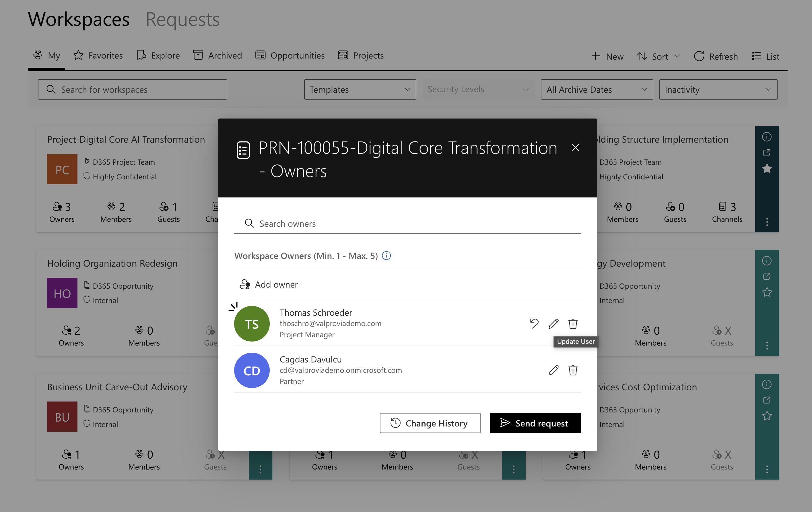Edit Cagdas Davulcu owner entry
Image resolution: width=812 pixels, height=512 pixels.
click(553, 370)
